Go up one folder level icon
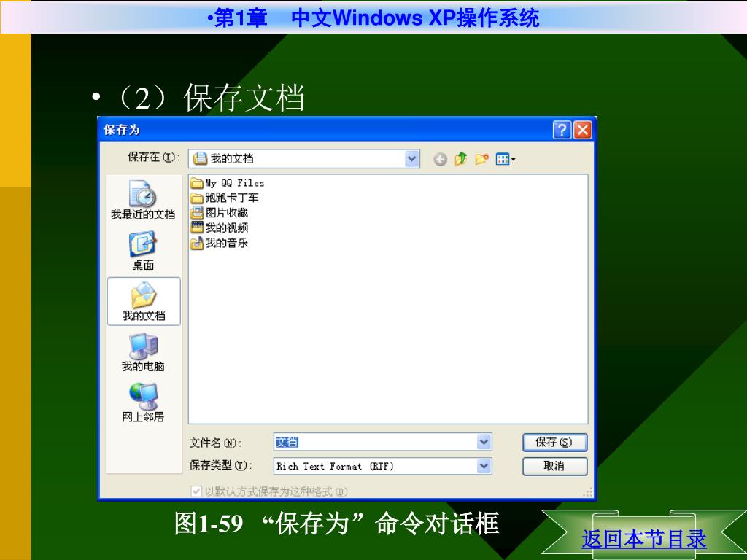 (461, 158)
